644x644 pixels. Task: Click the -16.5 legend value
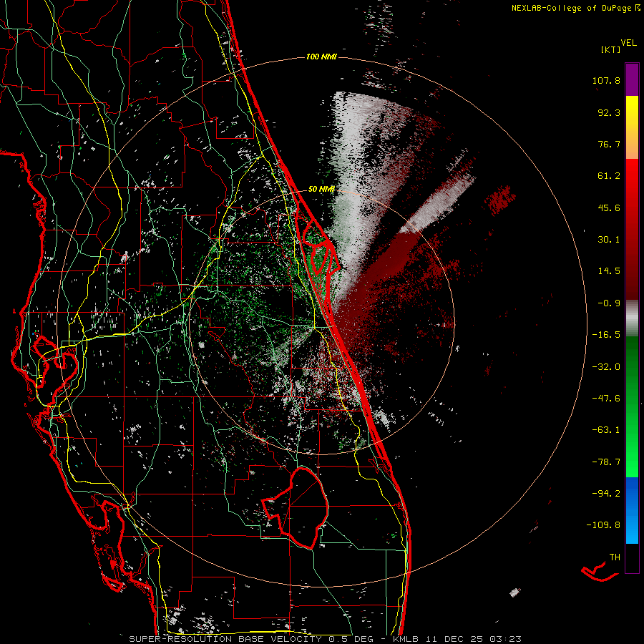(x=606, y=335)
